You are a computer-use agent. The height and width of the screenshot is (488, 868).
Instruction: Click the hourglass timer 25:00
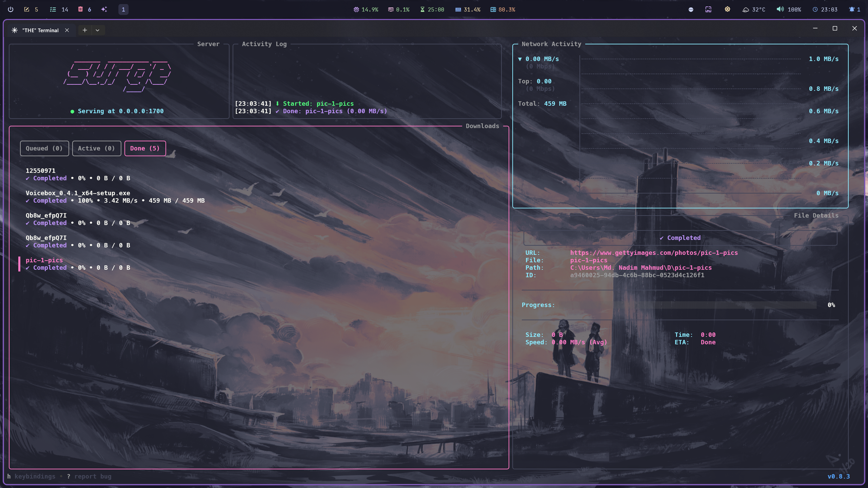[432, 9]
